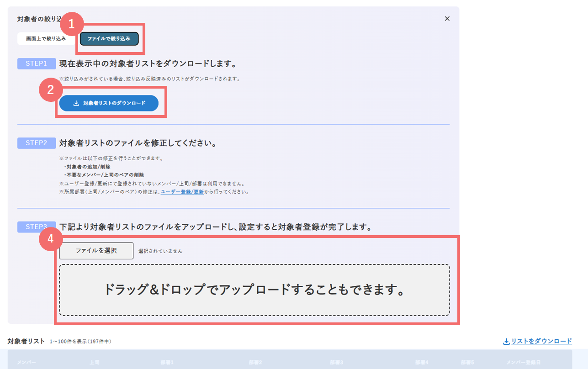Click download icon beside リストをダウンロード
The width and height of the screenshot is (588, 369).
point(506,341)
